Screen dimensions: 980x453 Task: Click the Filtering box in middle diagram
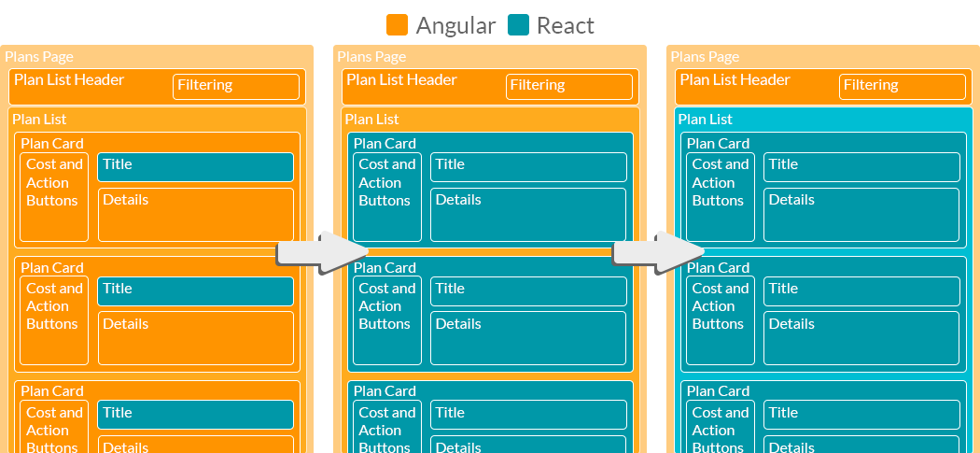(x=569, y=87)
